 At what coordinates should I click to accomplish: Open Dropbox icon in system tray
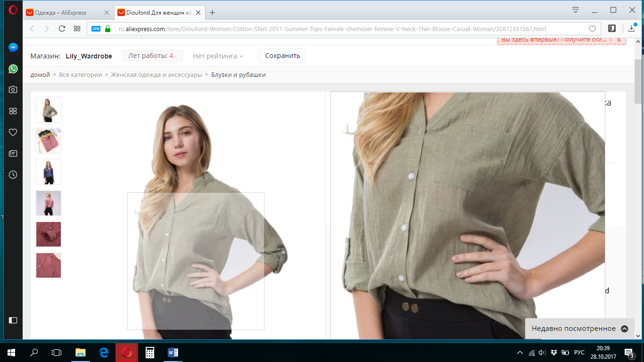553,353
